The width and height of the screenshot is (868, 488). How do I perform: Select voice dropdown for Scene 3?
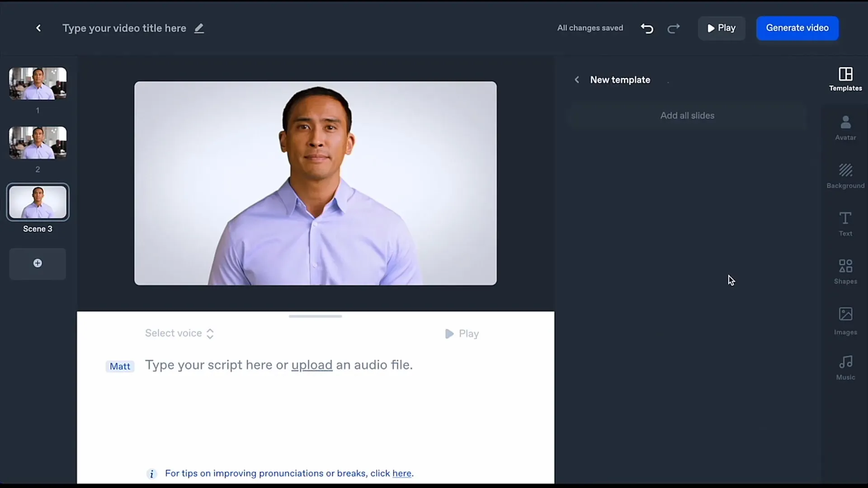179,333
